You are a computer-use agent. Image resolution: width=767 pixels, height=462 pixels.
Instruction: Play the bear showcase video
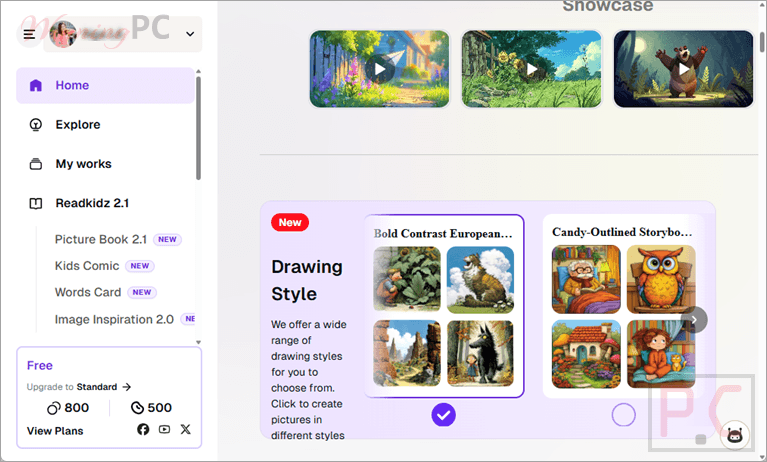pyautogui.click(x=684, y=69)
